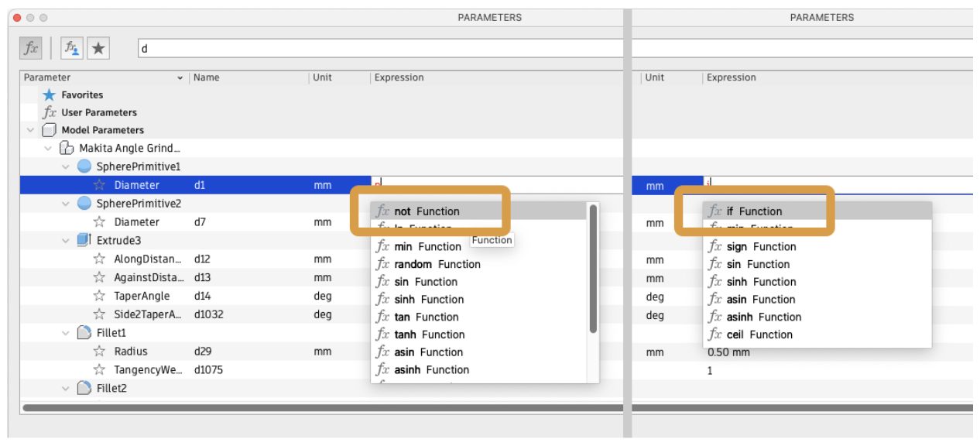Click the fx icon of the 'tanh Function' suggestion

tap(383, 334)
